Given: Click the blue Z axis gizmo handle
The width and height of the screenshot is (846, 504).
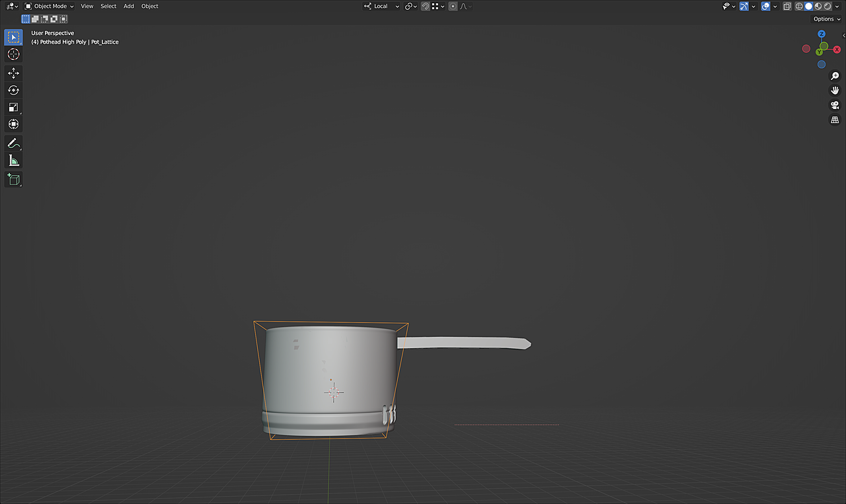Looking at the screenshot, I should pos(822,34).
